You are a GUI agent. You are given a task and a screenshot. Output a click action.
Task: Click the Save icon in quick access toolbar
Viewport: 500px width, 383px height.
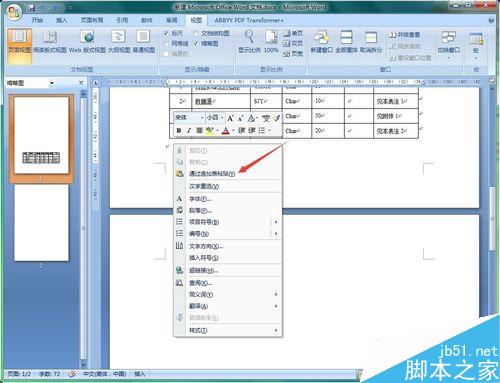(x=32, y=7)
